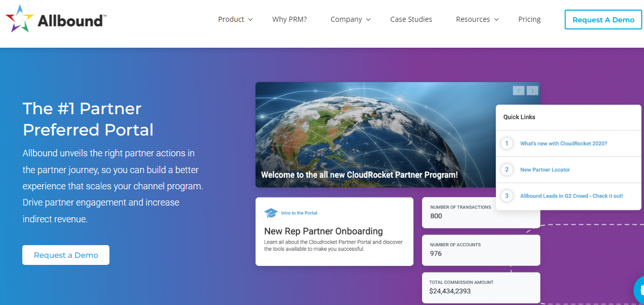The width and height of the screenshot is (644, 305).
Task: Click the number 3 circle in Quick Links
Action: (x=507, y=195)
